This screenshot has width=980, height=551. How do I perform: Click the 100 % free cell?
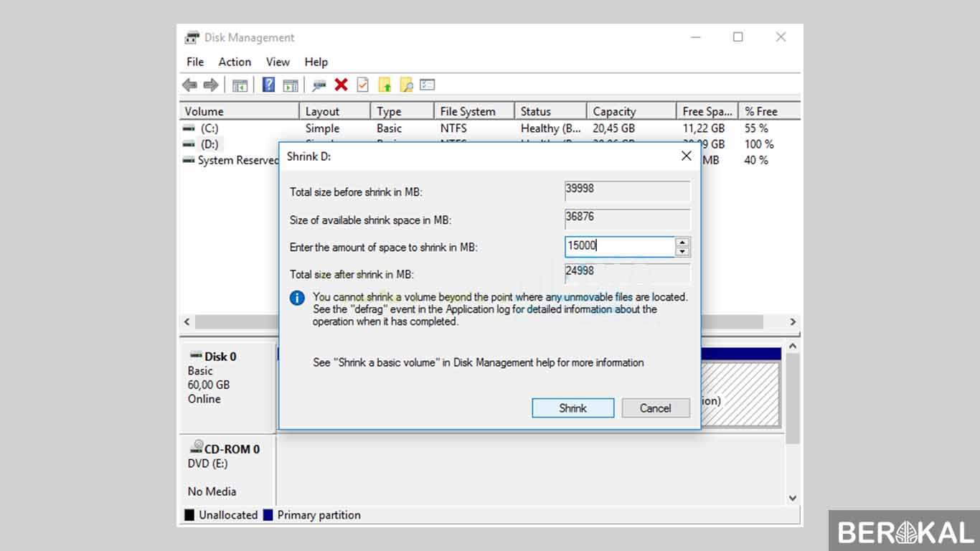[759, 144]
